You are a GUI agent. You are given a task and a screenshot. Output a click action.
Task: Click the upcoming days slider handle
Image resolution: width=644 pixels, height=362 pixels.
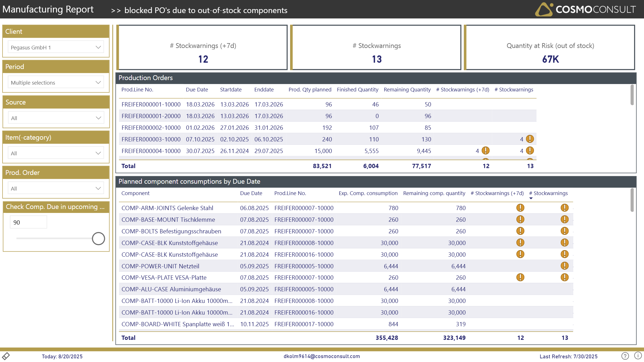pyautogui.click(x=98, y=238)
